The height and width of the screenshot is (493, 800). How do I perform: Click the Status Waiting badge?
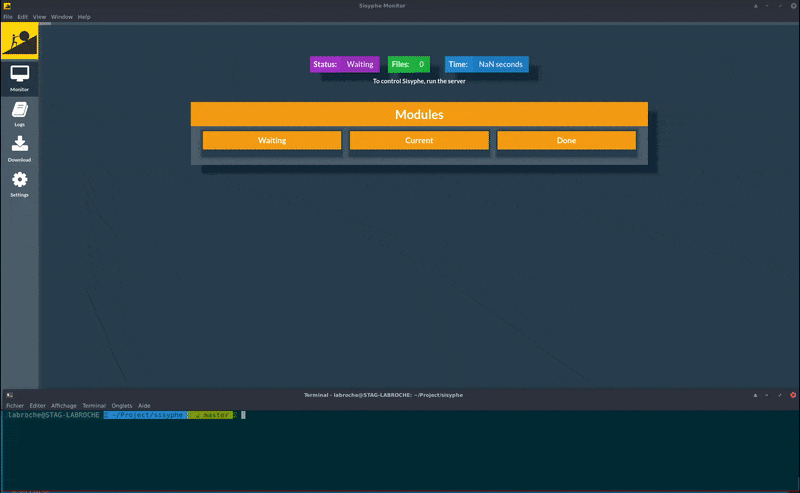point(344,64)
